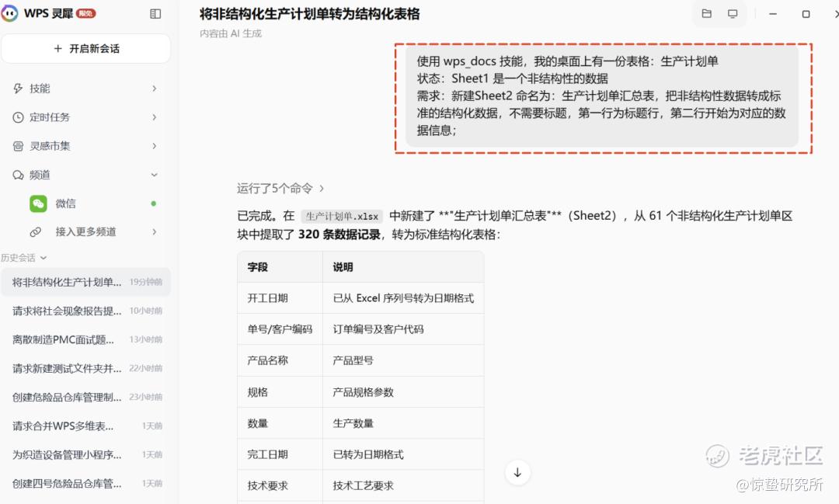Click the 已从 Excel 序列号转为日期格式 cell
The width and height of the screenshot is (839, 504).
(403, 298)
